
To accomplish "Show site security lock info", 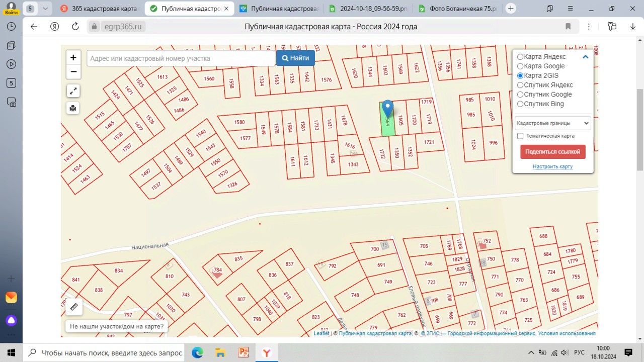I will (94, 27).
